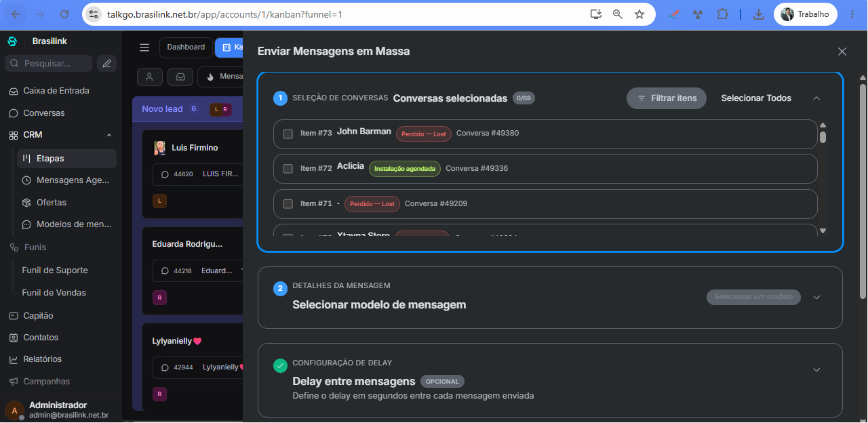This screenshot has width=868, height=423.
Task: Select Etapas under CRM
Action: [x=66, y=159]
